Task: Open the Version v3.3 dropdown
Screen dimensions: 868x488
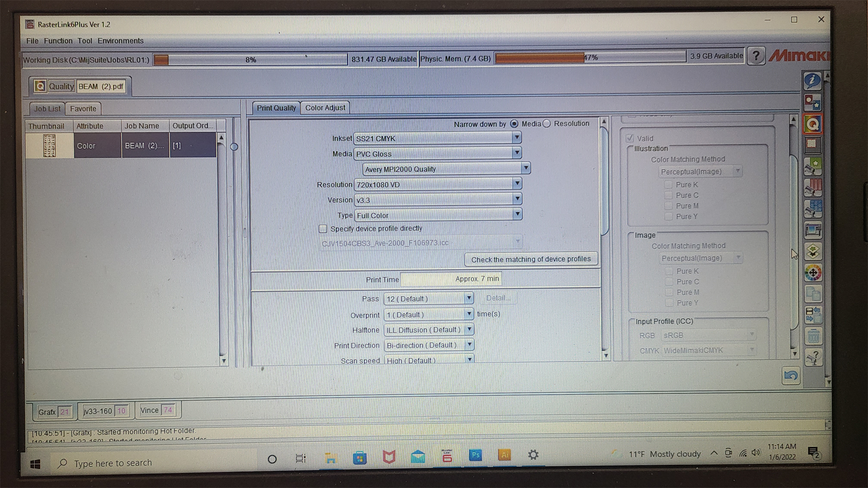Action: [x=438, y=199]
